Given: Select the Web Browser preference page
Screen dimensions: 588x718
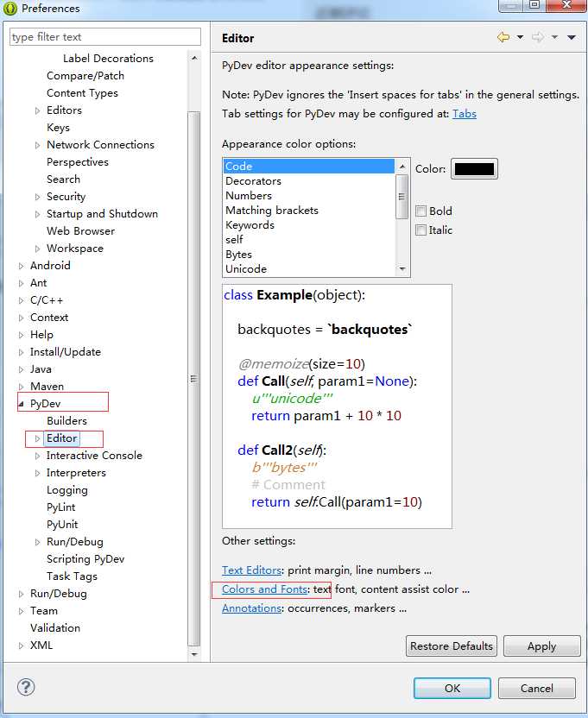Looking at the screenshot, I should [x=80, y=231].
